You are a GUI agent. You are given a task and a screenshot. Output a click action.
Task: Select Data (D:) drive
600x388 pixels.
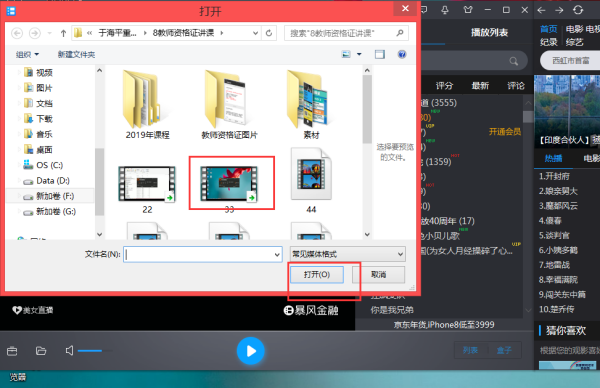[52, 181]
